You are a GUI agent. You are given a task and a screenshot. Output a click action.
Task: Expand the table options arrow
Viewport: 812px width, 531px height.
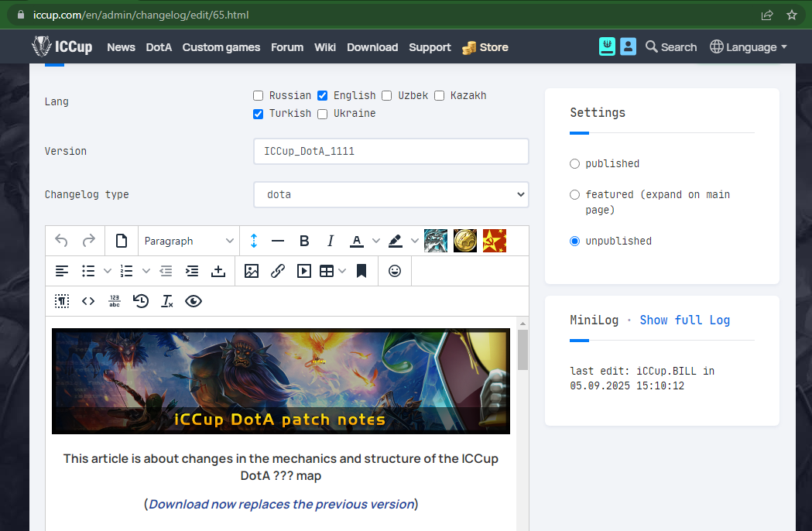pyautogui.click(x=342, y=271)
